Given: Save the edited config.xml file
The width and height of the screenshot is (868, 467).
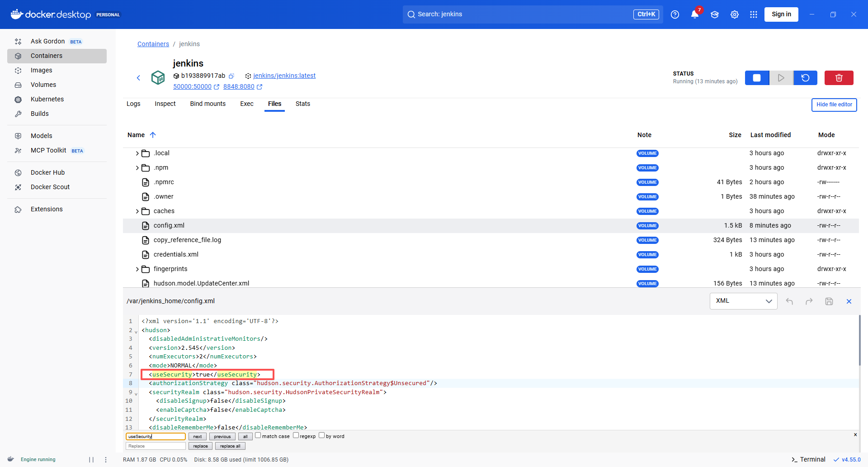Looking at the screenshot, I should pyautogui.click(x=829, y=301).
